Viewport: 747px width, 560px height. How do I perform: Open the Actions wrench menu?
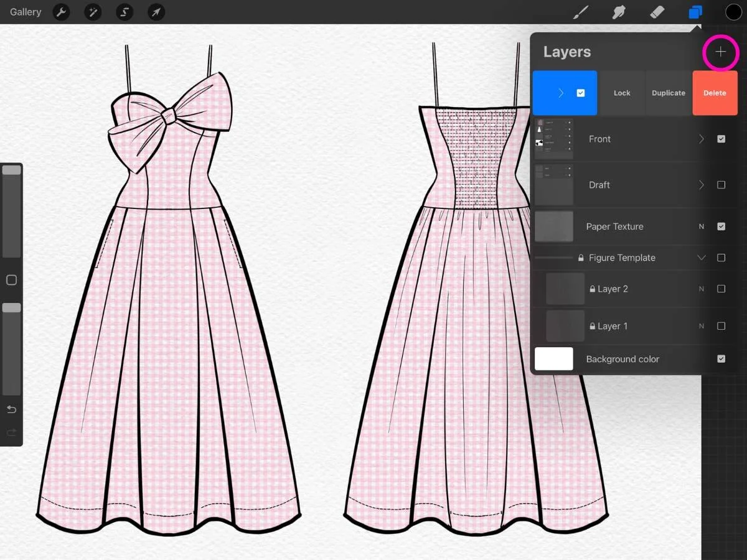pyautogui.click(x=61, y=12)
